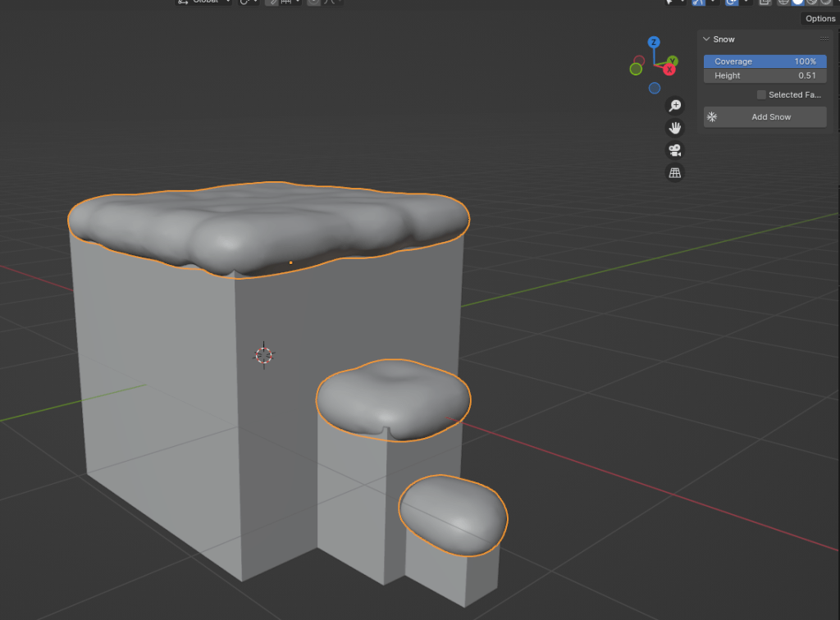Click the unlabeled bright green gizmo circle
Viewport: 840px width, 620px height.
(636, 69)
